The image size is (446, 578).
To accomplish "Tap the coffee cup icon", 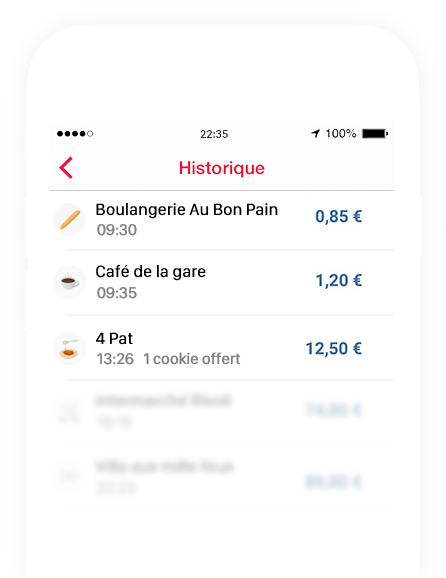I will point(70,282).
